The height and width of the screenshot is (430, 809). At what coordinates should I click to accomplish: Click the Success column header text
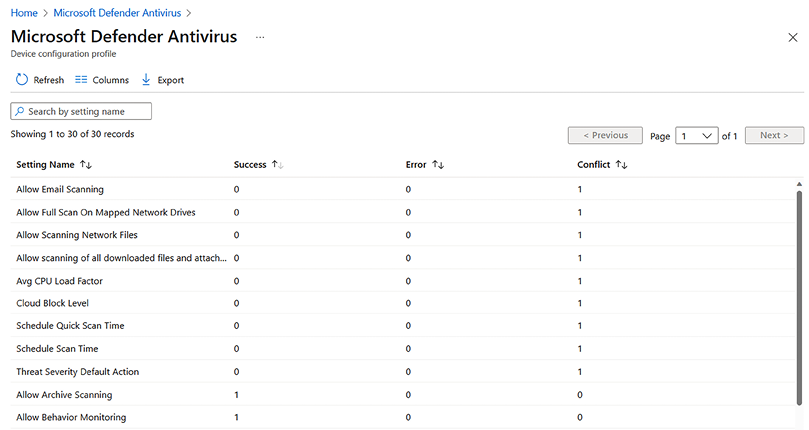[250, 165]
